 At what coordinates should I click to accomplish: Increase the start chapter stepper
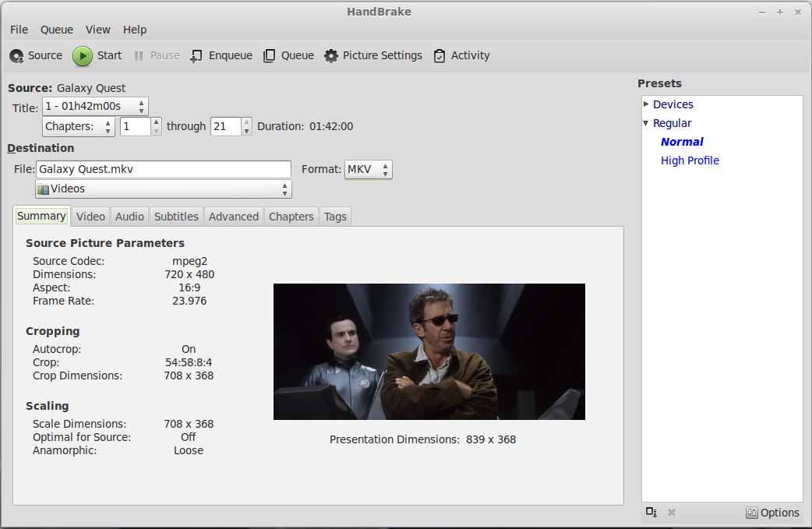[x=157, y=122]
